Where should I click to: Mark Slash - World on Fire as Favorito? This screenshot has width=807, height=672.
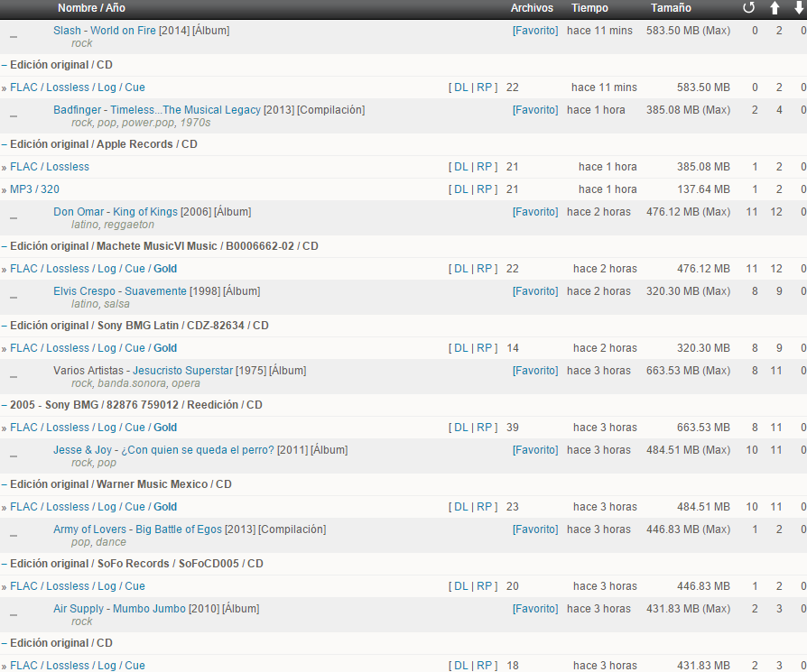537,30
